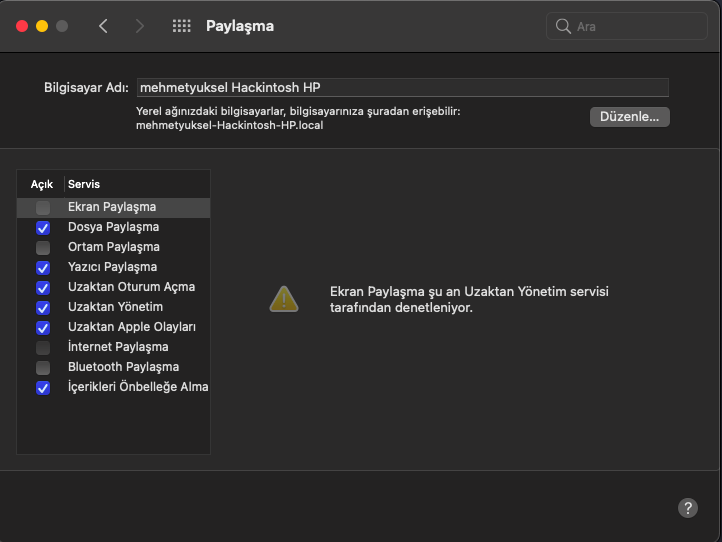This screenshot has width=722, height=542.
Task: Disable Dosya Paylaşma checkbox
Action: tap(43, 228)
